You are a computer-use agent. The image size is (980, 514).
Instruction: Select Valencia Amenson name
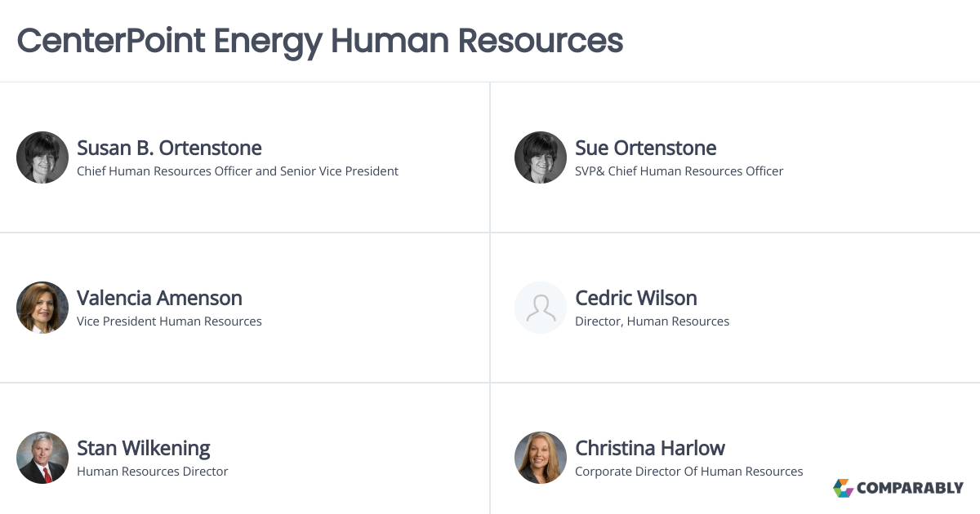[x=159, y=298]
